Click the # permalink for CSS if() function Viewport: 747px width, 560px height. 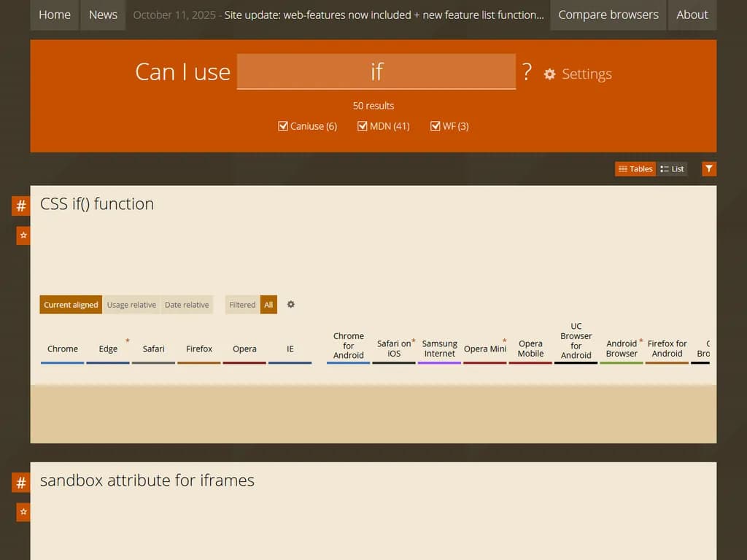[x=20, y=206]
